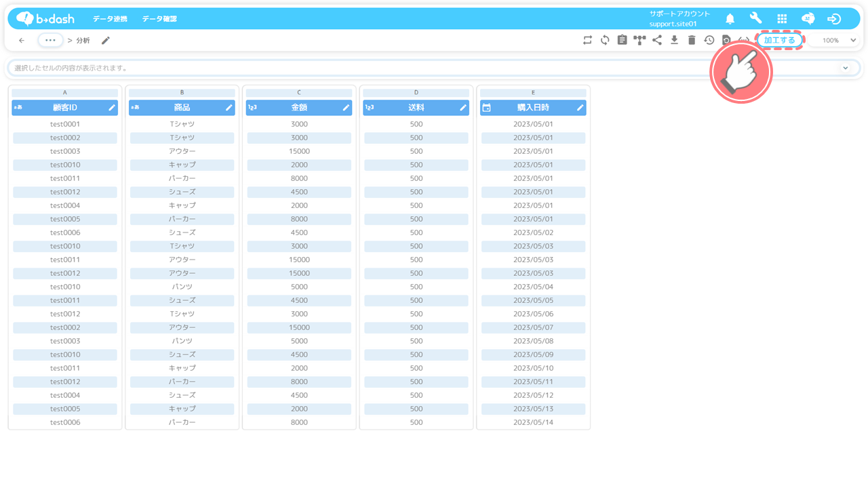Select column letter E header
This screenshot has width=868, height=488.
tap(533, 92)
